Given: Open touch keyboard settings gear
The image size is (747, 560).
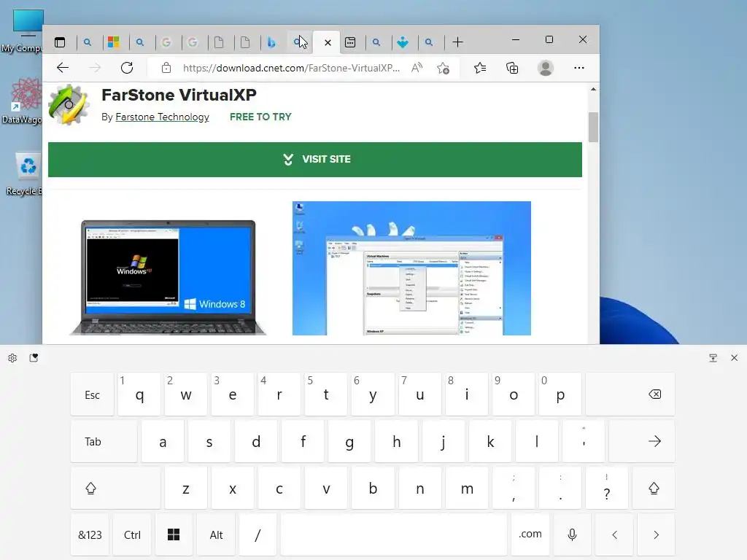Looking at the screenshot, I should (x=13, y=358).
